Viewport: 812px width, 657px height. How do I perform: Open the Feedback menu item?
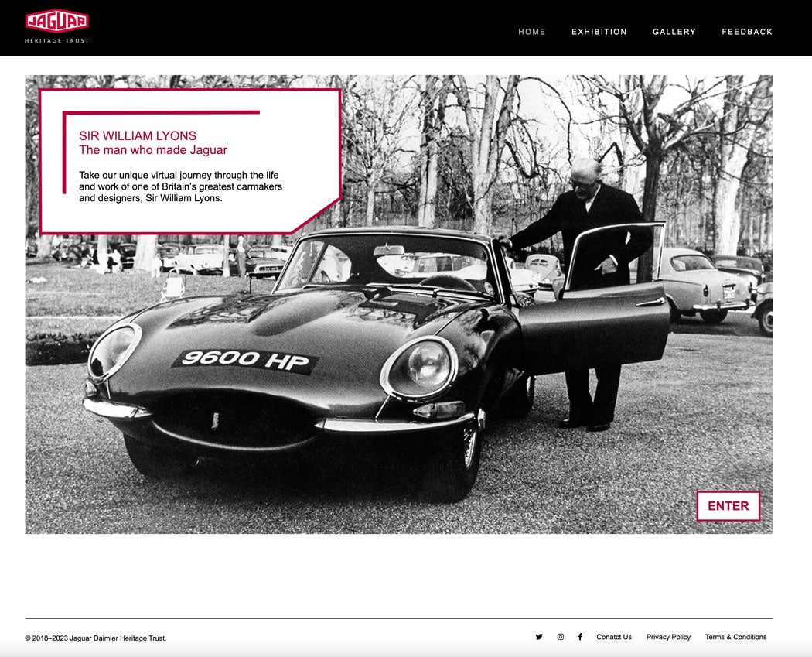pos(747,32)
